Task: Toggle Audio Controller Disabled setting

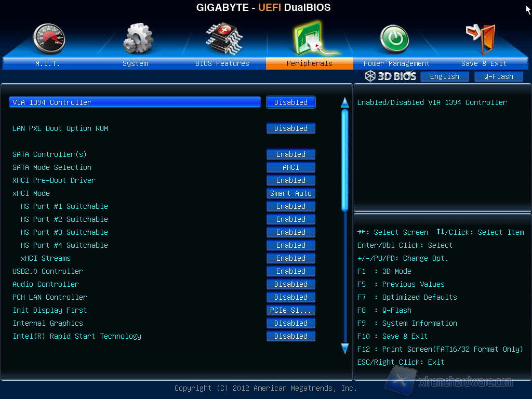Action: tap(291, 284)
